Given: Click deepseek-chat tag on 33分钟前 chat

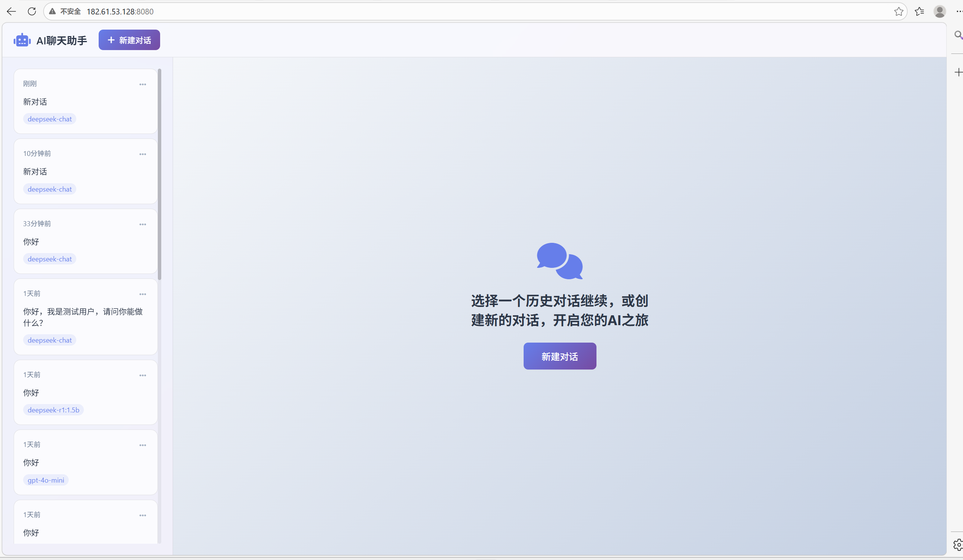Looking at the screenshot, I should coord(50,260).
